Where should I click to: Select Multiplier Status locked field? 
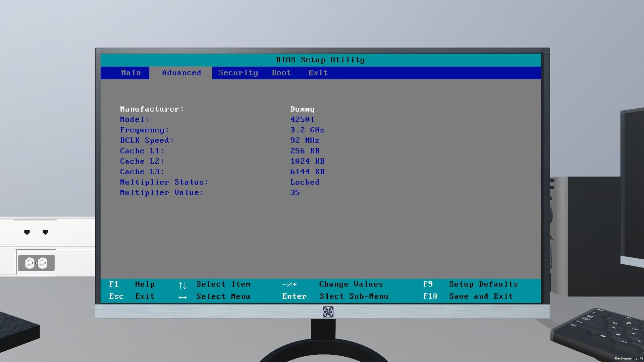tap(305, 182)
